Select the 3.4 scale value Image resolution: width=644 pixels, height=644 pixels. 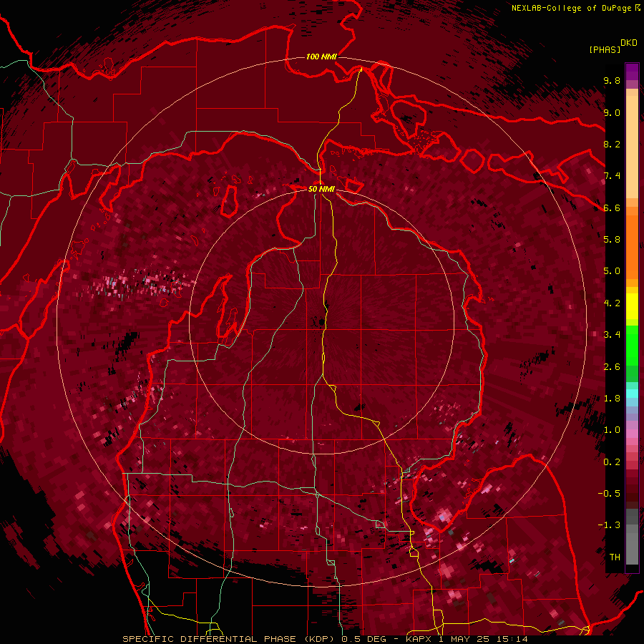click(612, 335)
